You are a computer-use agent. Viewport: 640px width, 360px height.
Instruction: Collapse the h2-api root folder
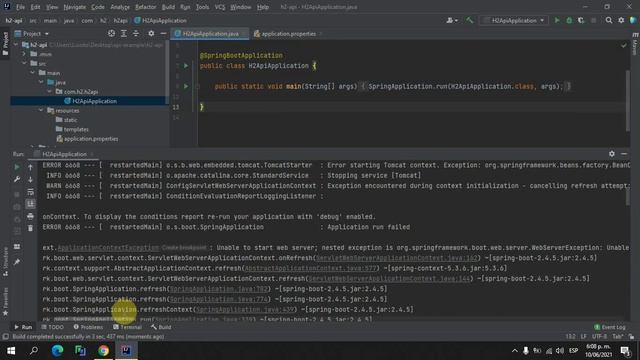(x=16, y=45)
